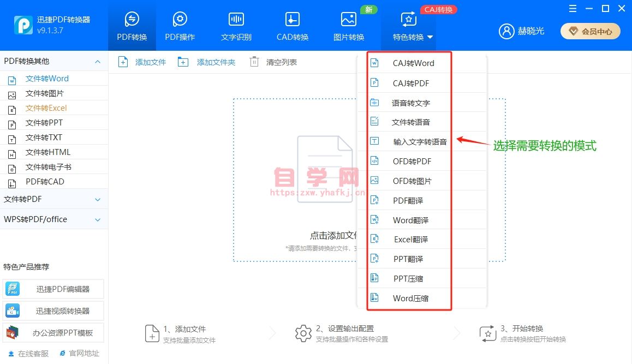Select 文件转Excel in the sidebar
This screenshot has height=364, width=632.
click(x=46, y=108)
